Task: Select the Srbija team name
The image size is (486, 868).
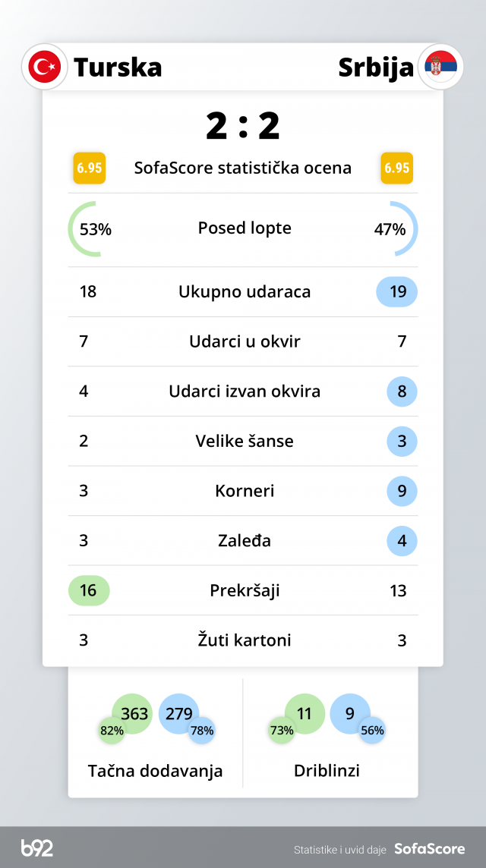Action: click(376, 67)
